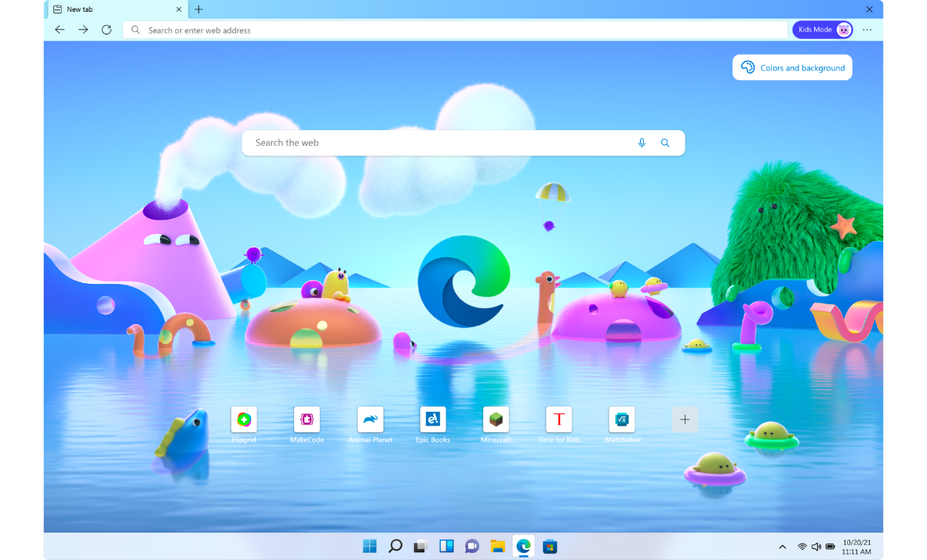Click the magnifier icon in the web search box

[x=665, y=143]
